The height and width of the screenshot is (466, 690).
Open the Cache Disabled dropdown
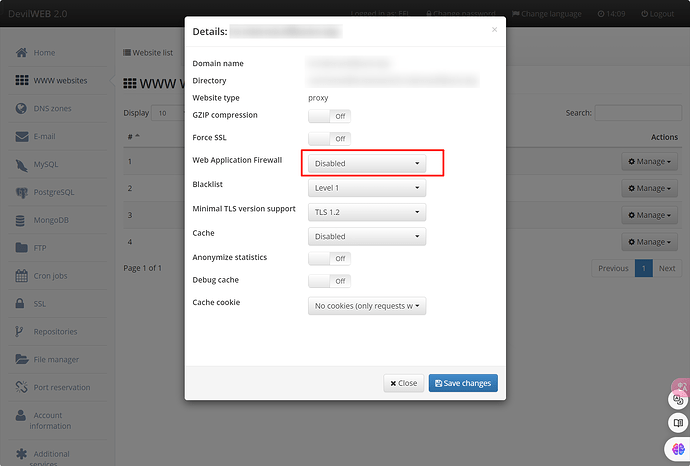[367, 236]
